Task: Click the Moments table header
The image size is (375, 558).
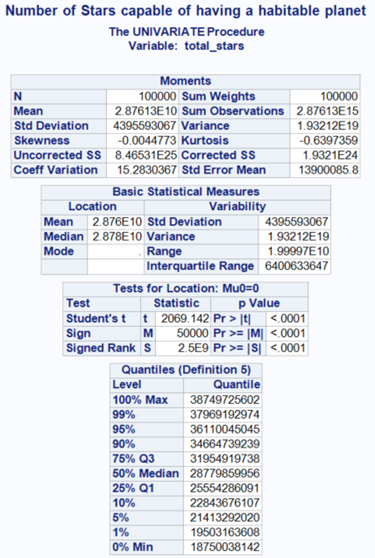Action: pos(185,81)
